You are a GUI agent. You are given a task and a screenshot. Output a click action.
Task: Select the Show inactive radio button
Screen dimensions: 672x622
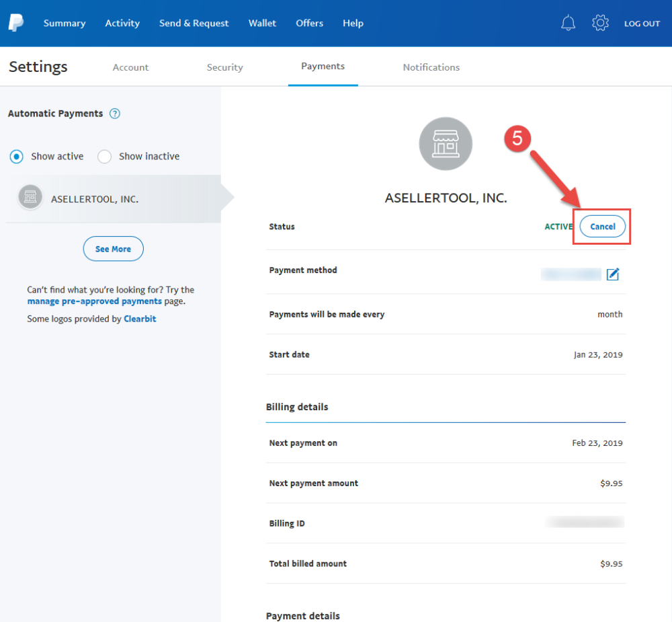pyautogui.click(x=105, y=157)
